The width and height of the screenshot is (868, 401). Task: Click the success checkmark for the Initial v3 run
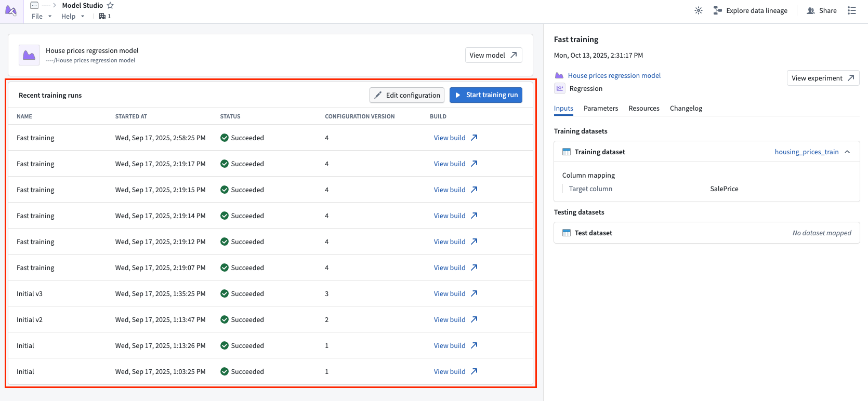[x=225, y=293]
